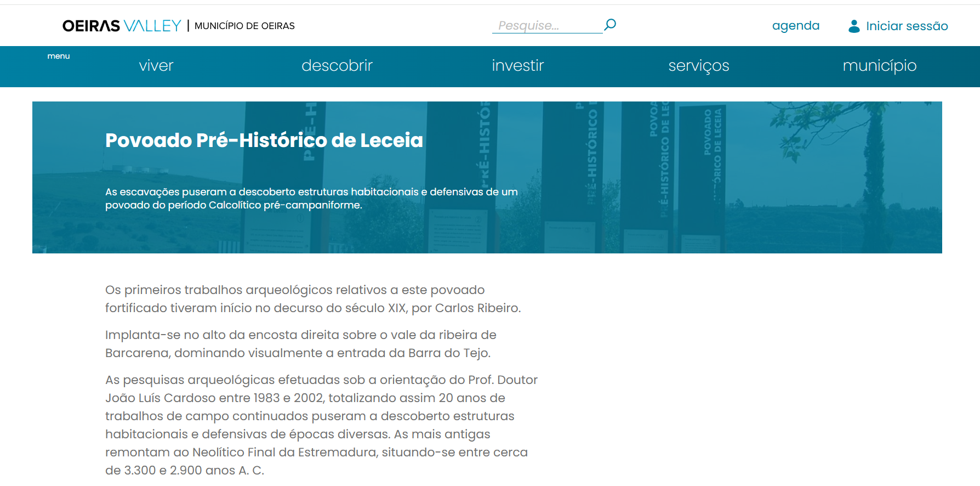Click the small menu label
The height and width of the screenshot is (486, 980).
point(59,56)
